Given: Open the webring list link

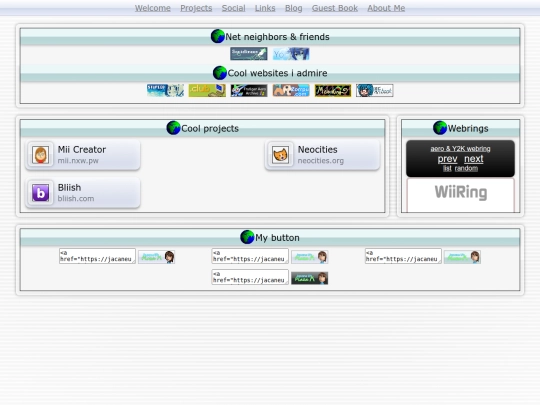Looking at the screenshot, I should point(447,168).
